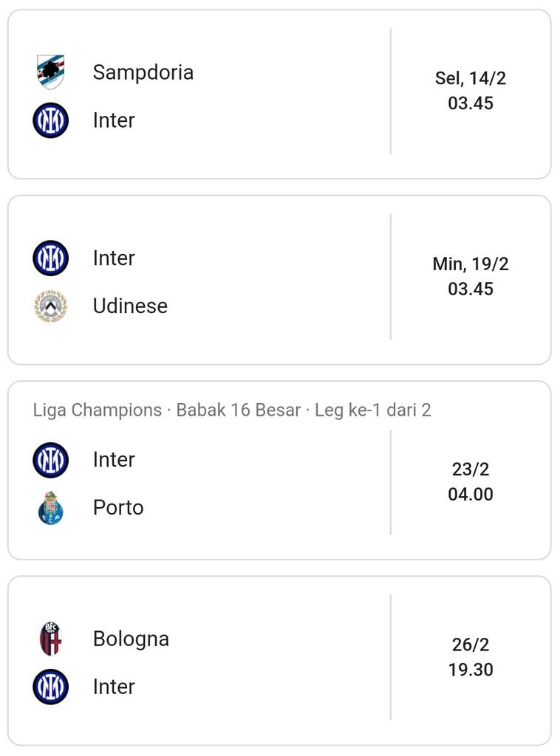Click Inter's logo in the Bologna match

coord(50,687)
